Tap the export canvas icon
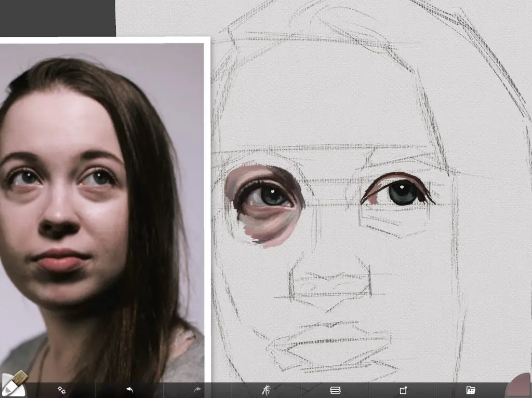 [403, 390]
